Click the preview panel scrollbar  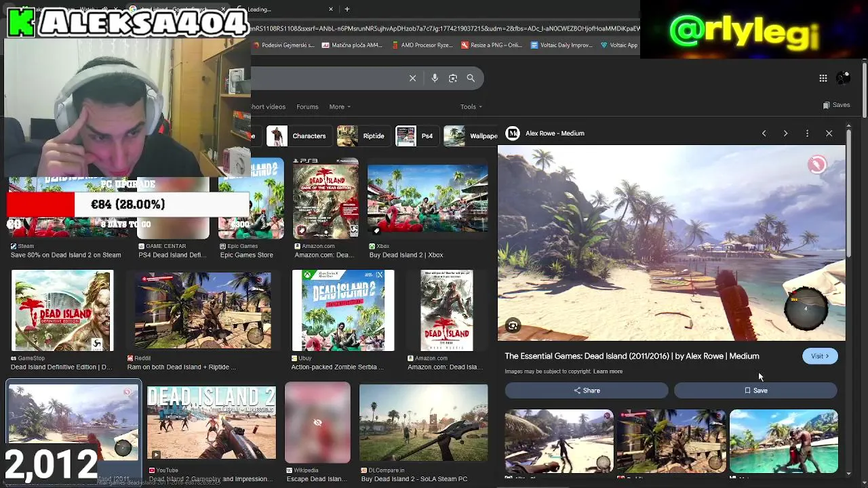[x=849, y=193]
